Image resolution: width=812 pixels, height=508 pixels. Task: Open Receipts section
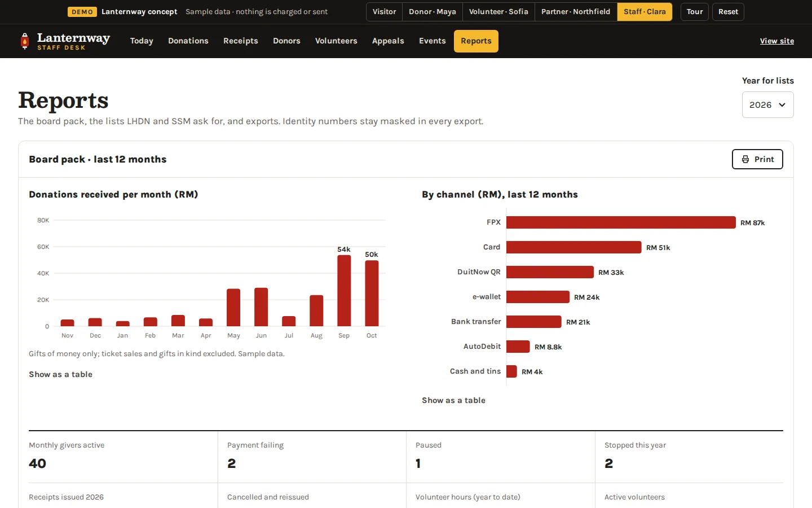point(241,41)
